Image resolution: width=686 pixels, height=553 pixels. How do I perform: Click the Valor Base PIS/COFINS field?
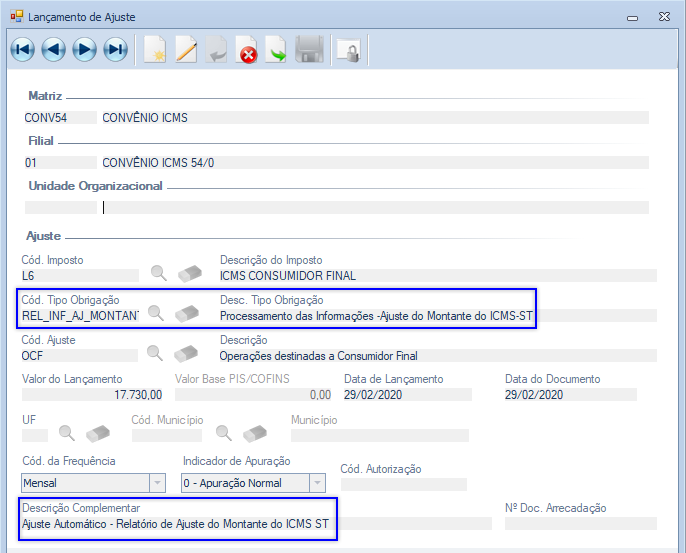[253, 395]
